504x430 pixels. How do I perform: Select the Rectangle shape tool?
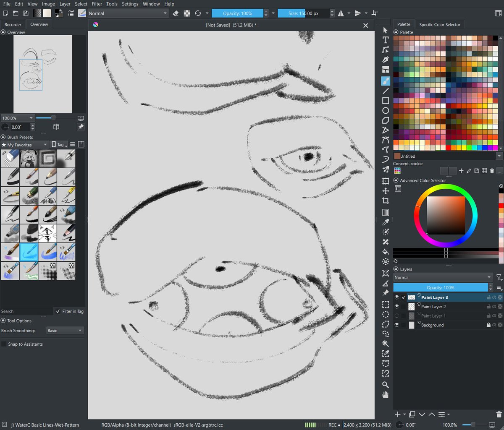tap(386, 101)
